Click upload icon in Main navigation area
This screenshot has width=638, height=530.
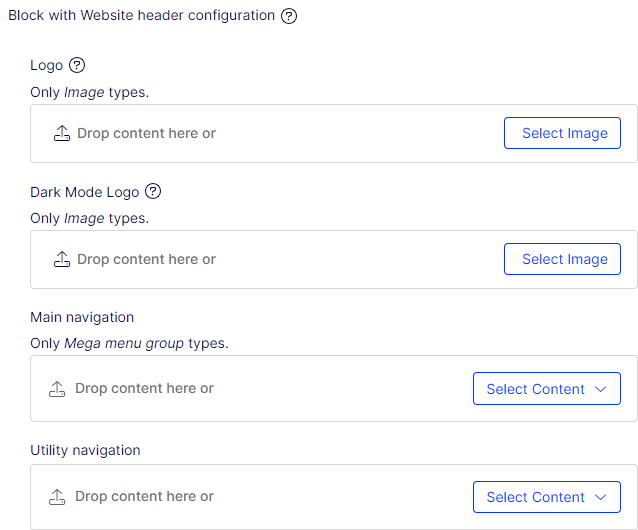[x=57, y=389]
